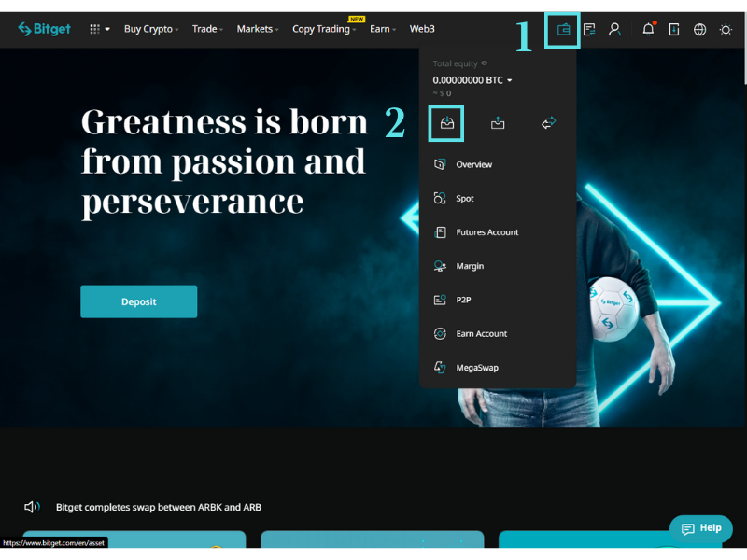This screenshot has width=747, height=560.
Task: Click the announcement speaker icon
Action: point(32,507)
